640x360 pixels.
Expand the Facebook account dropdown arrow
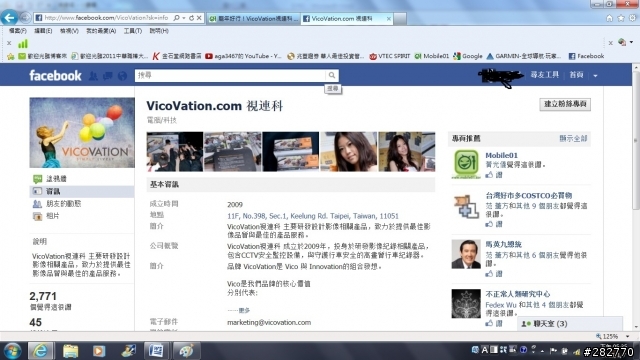pos(595,76)
